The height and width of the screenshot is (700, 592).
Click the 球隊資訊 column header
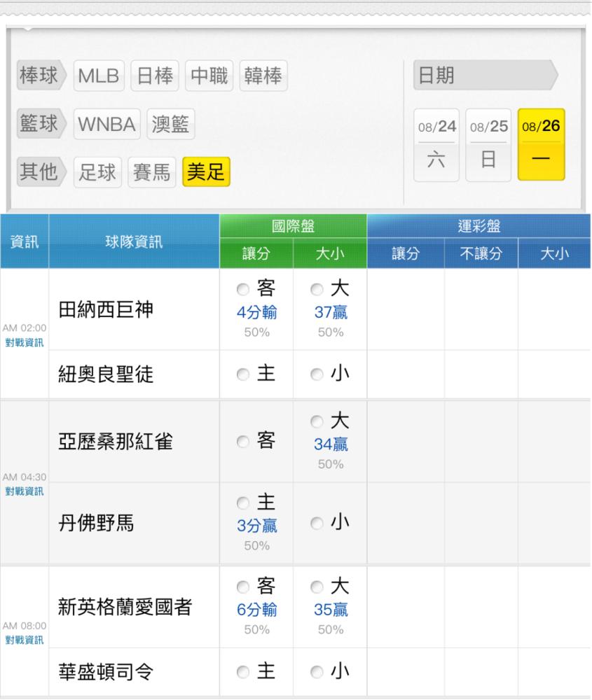[x=134, y=241]
